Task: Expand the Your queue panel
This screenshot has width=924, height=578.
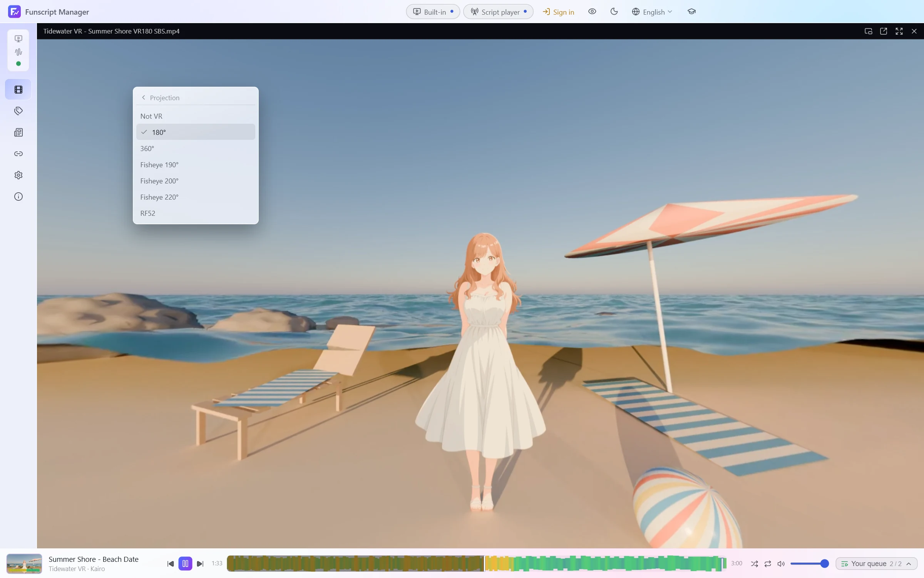Action: click(876, 563)
